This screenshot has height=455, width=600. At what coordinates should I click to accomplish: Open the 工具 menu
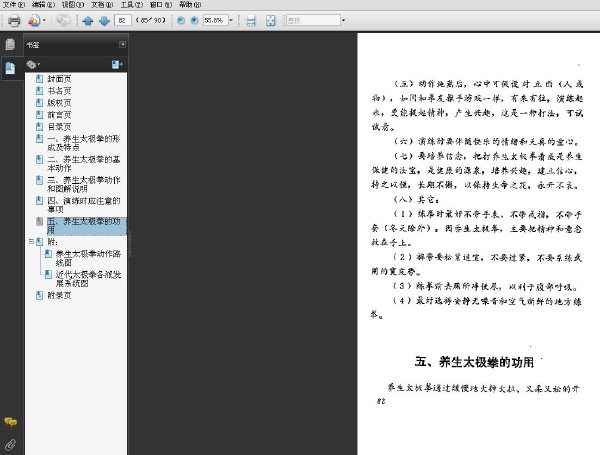(x=132, y=5)
